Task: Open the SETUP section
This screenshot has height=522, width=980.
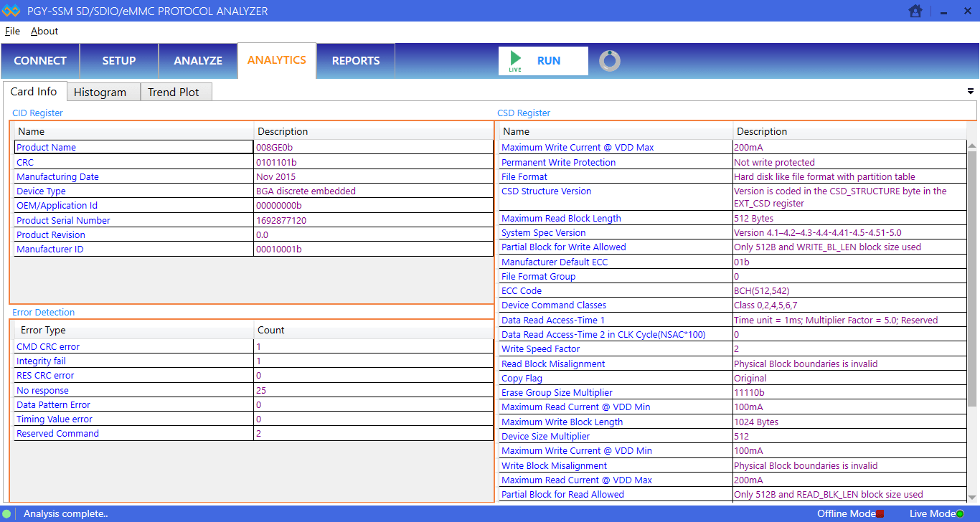Action: (x=119, y=60)
